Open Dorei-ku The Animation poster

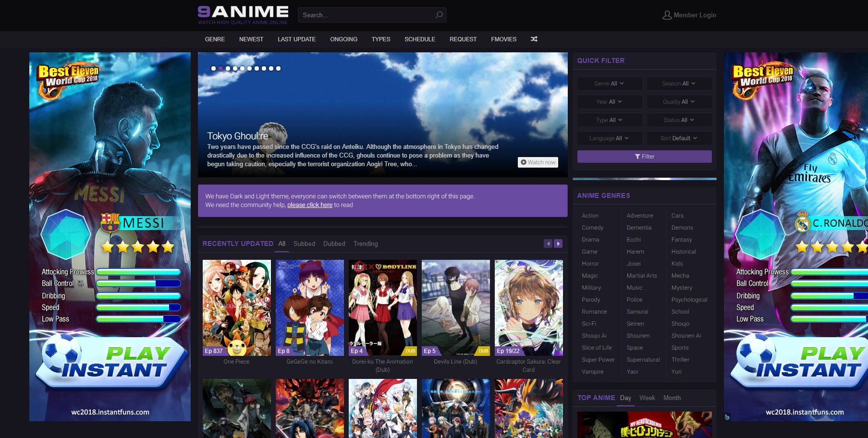383,308
